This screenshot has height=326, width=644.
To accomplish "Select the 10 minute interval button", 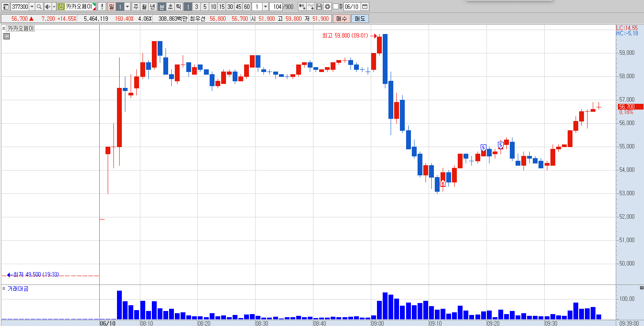I will [213, 7].
